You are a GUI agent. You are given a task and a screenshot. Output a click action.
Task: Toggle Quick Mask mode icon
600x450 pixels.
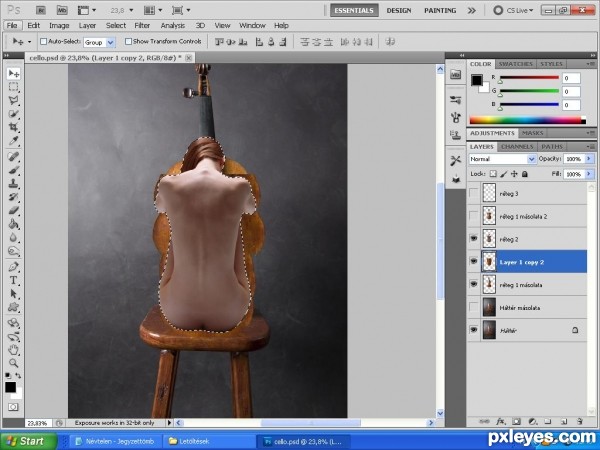tap(13, 407)
